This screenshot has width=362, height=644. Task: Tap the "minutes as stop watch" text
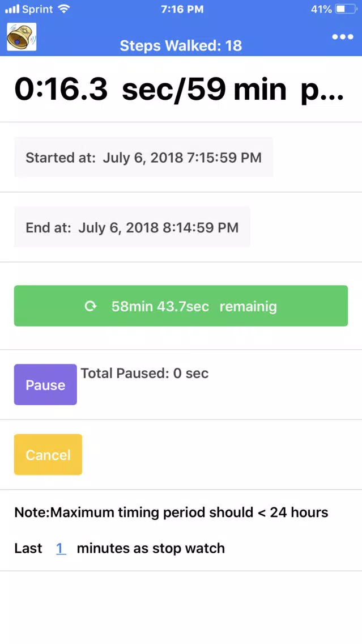[x=151, y=548]
